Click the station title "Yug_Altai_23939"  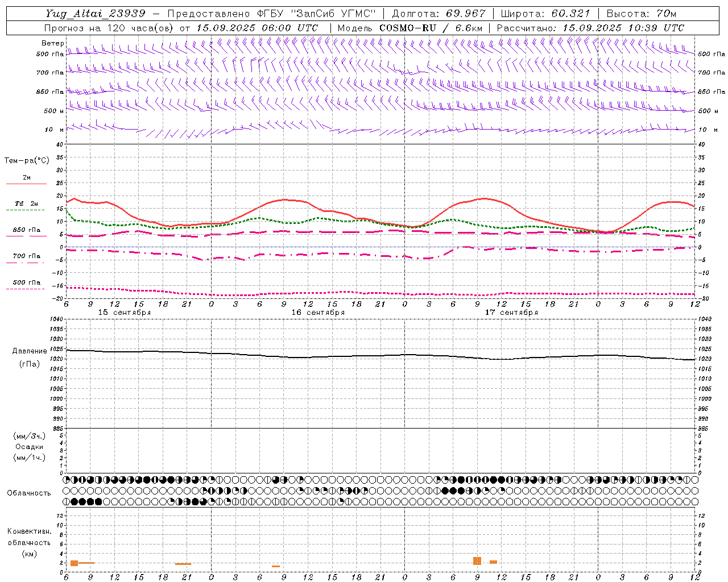[x=96, y=14]
